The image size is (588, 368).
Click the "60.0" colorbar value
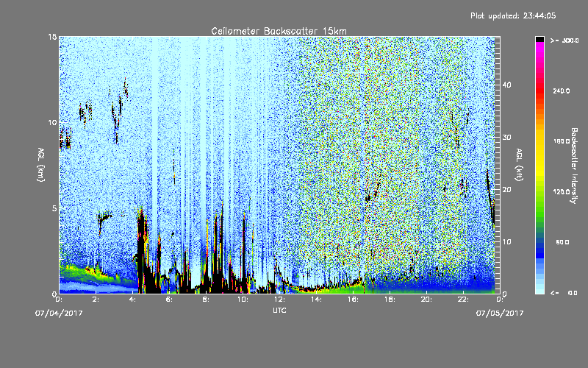pos(562,242)
